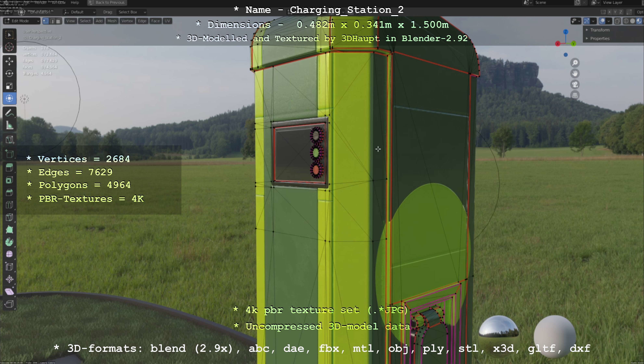644x364 pixels.
Task: Click the zoom view magnifier icon
Action: tap(575, 63)
